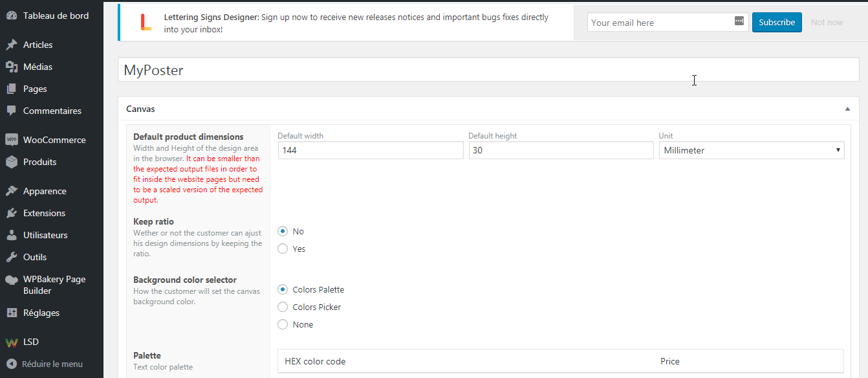Dismiss notice with Not now

pos(827,22)
